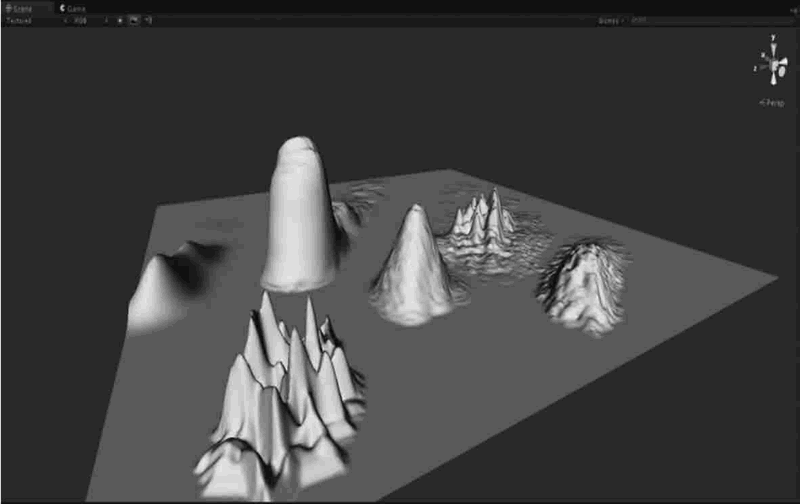
Task: Click the bottom cone of the orientation gizmo
Action: [x=773, y=80]
